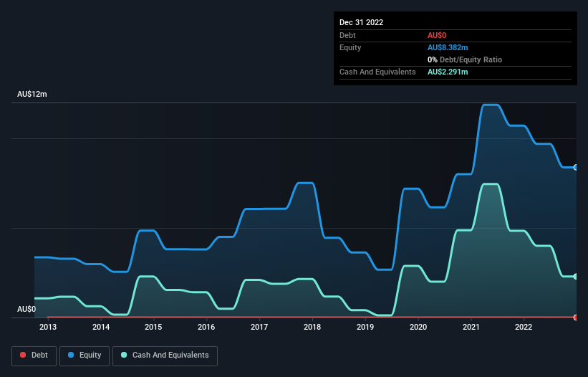
Task: Click the Cash value AU$2.291m
Action: 448,72
